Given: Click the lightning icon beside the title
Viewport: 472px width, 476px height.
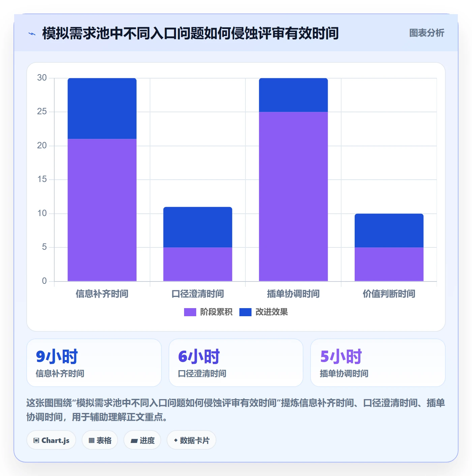Looking at the screenshot, I should 32,34.
